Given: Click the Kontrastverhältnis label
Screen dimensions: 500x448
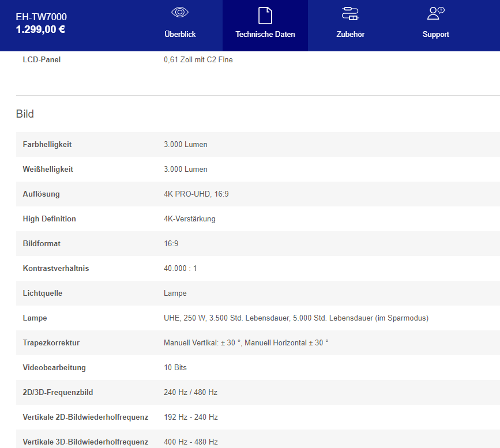Looking at the screenshot, I should [x=56, y=269].
